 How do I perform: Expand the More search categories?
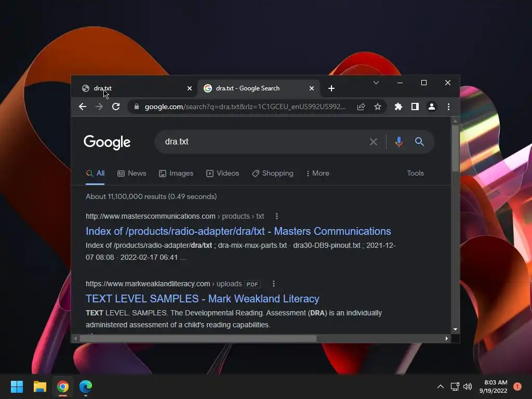[x=317, y=174]
